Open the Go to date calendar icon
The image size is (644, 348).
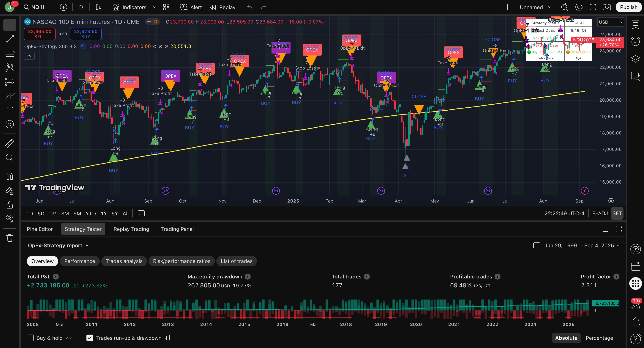(141, 213)
